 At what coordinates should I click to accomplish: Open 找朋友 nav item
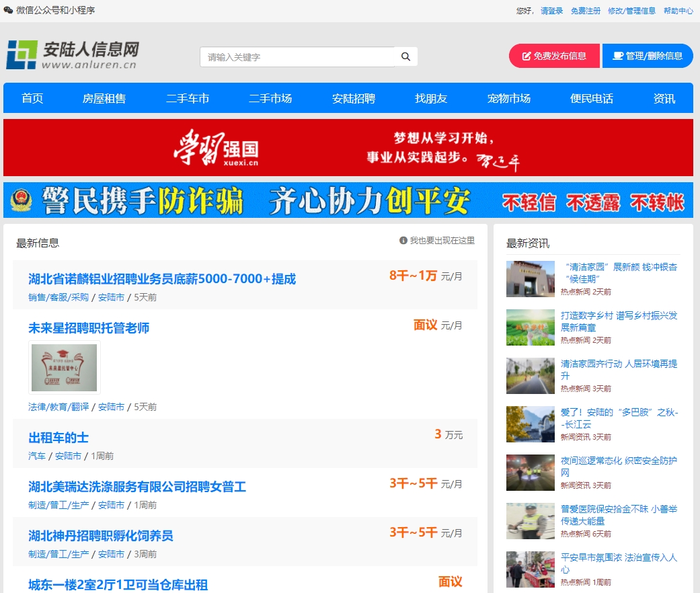431,98
